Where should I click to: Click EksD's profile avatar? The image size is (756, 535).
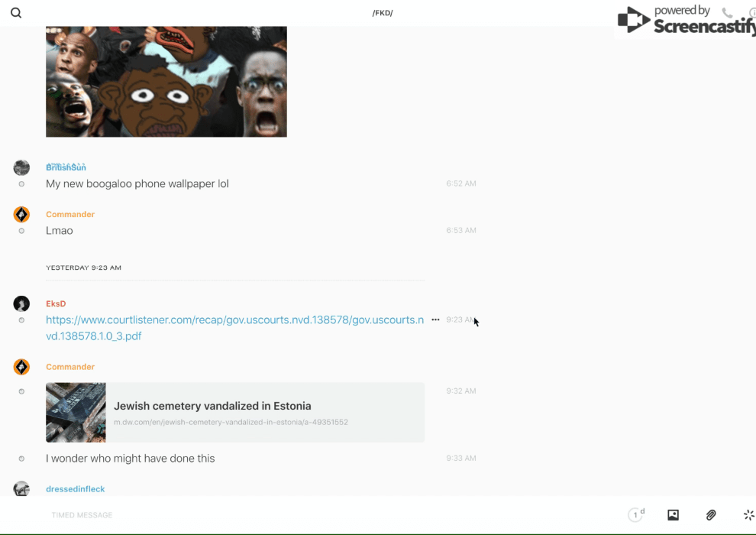[21, 303]
